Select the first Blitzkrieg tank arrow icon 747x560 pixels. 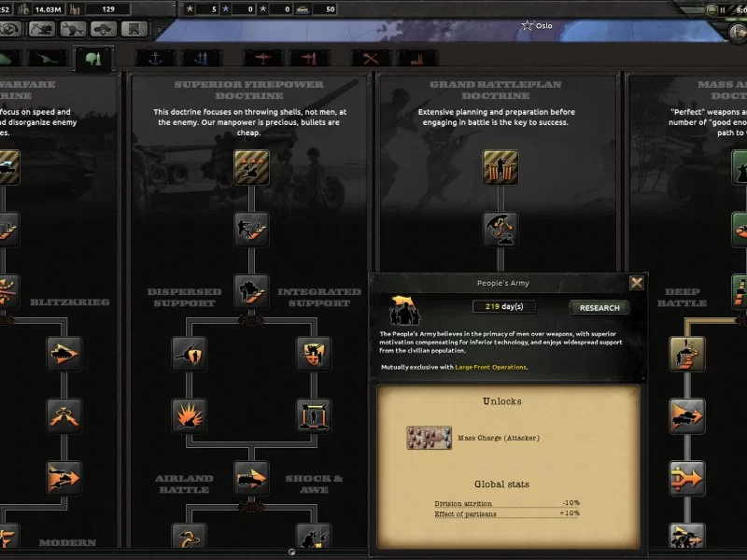tap(64, 354)
